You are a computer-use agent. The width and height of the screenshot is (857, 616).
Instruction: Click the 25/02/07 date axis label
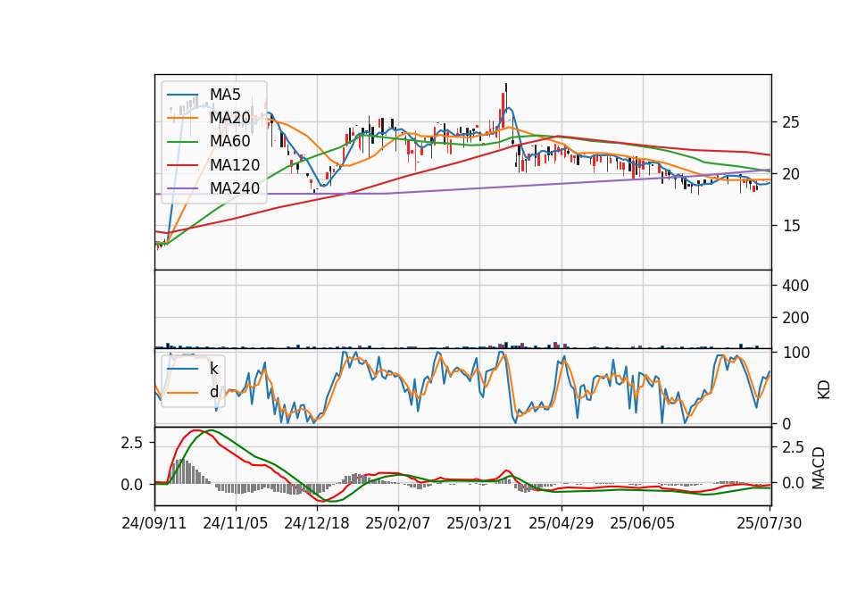tap(398, 523)
